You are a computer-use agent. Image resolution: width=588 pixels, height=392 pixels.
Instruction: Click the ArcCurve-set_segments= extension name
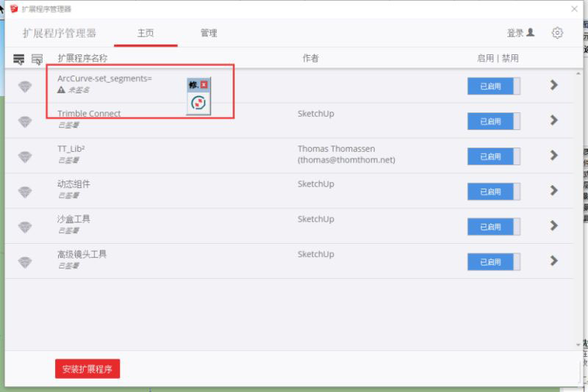104,79
